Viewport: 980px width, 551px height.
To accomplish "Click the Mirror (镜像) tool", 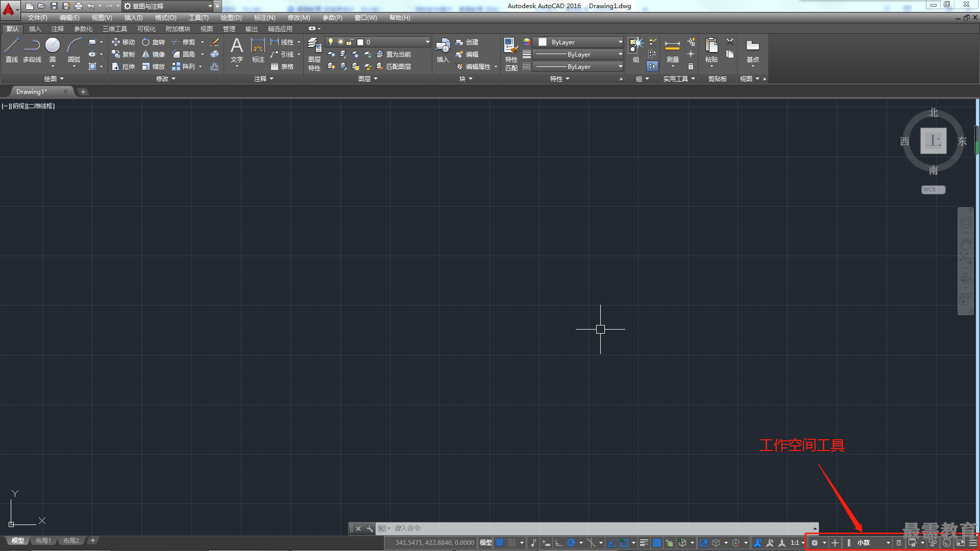I will pos(153,54).
